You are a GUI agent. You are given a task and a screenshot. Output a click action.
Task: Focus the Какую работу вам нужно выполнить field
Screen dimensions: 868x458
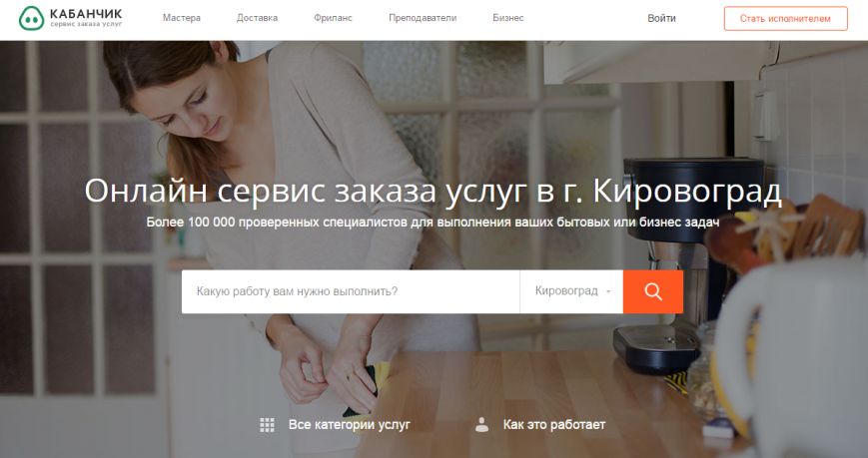pos(351,291)
